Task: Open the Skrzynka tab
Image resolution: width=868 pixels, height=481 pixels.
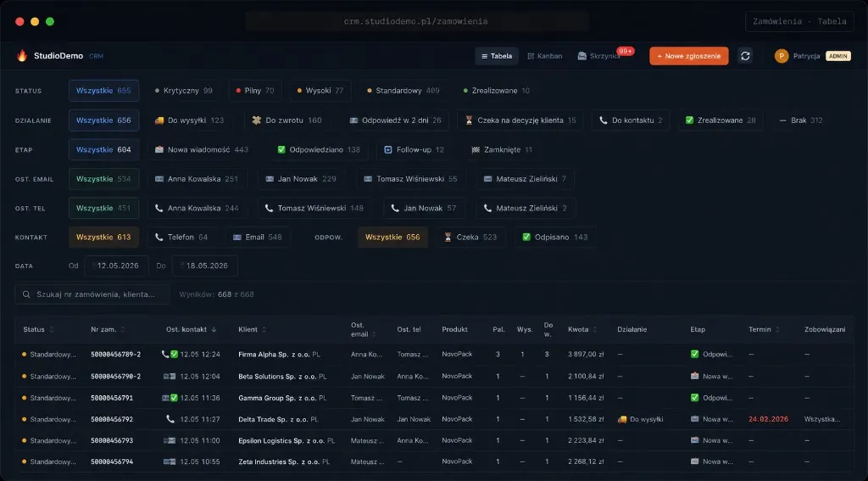Action: tap(598, 56)
